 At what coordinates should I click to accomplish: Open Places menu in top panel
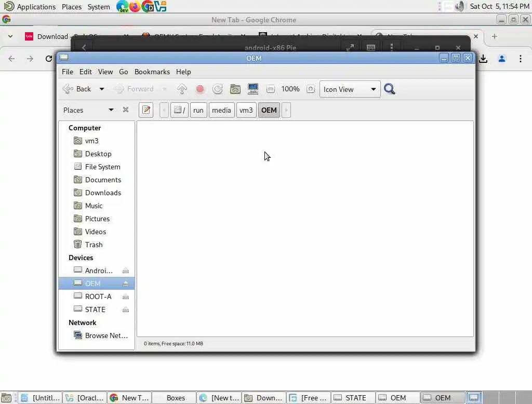[72, 6]
